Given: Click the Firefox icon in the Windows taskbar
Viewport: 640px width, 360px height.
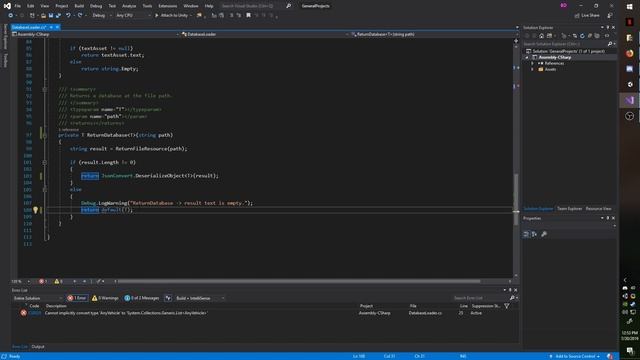Looking at the screenshot, I should pyautogui.click(x=629, y=53).
